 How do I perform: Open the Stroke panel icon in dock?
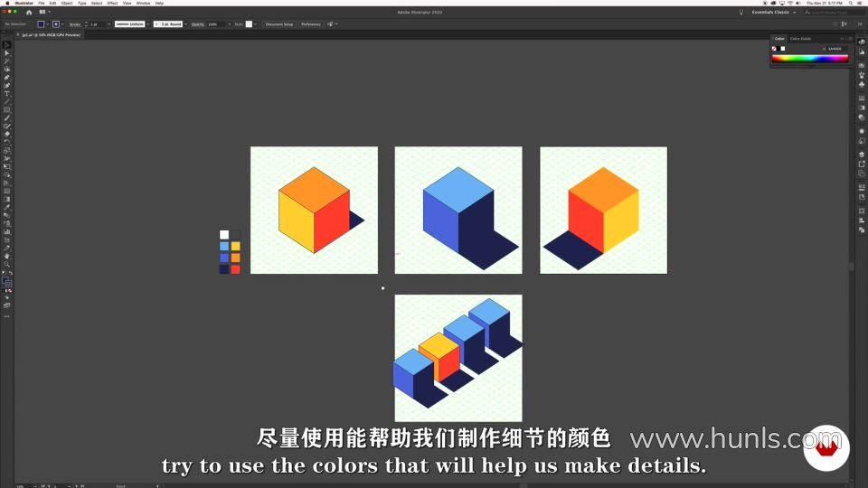[862, 98]
